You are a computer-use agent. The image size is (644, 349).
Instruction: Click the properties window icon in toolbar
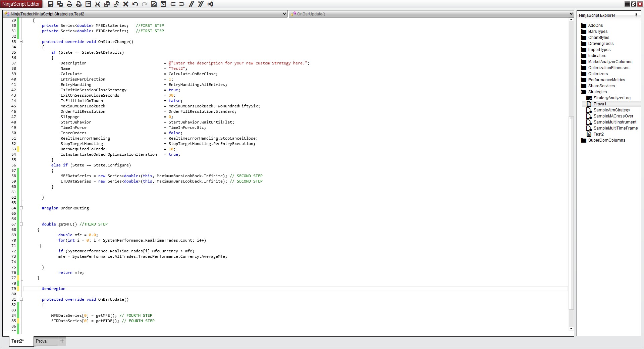(88, 4)
